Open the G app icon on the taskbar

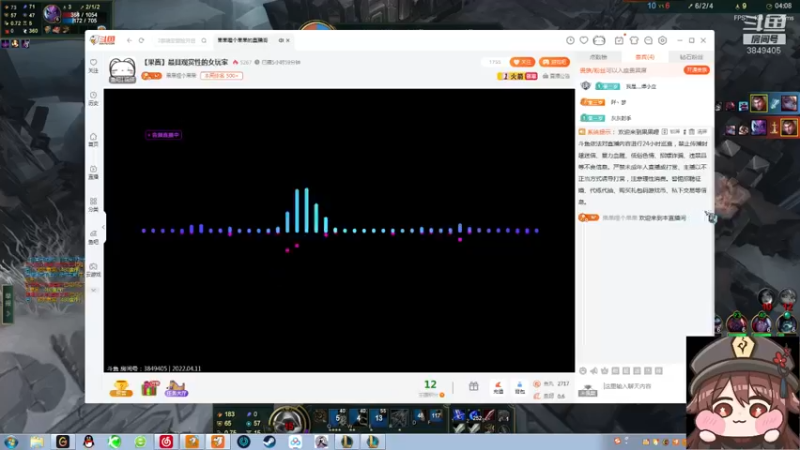63,441
